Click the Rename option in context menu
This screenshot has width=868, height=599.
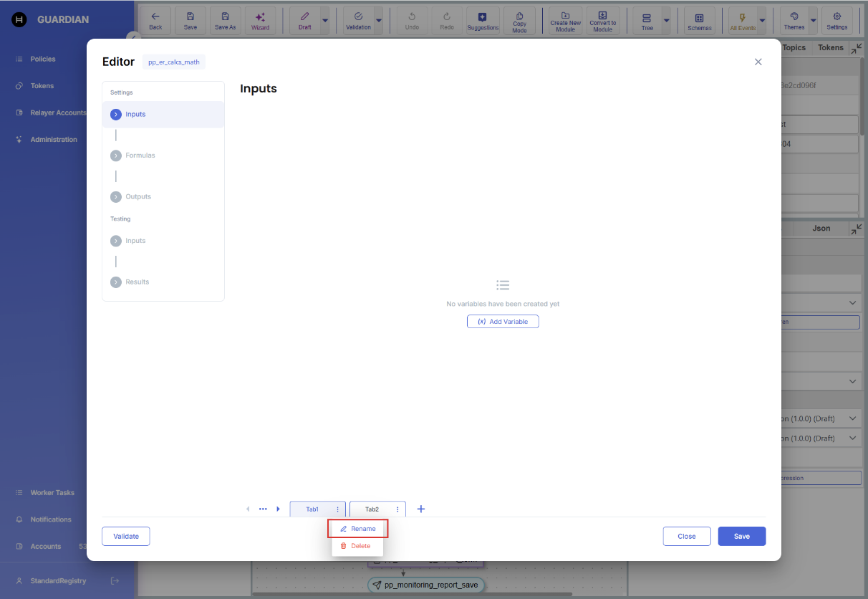[358, 529]
